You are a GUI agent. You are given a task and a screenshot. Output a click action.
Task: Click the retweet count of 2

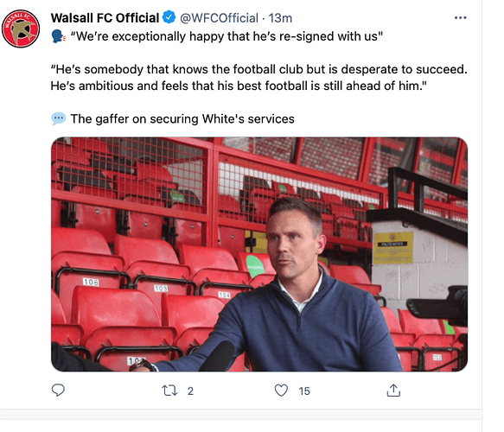coord(190,391)
